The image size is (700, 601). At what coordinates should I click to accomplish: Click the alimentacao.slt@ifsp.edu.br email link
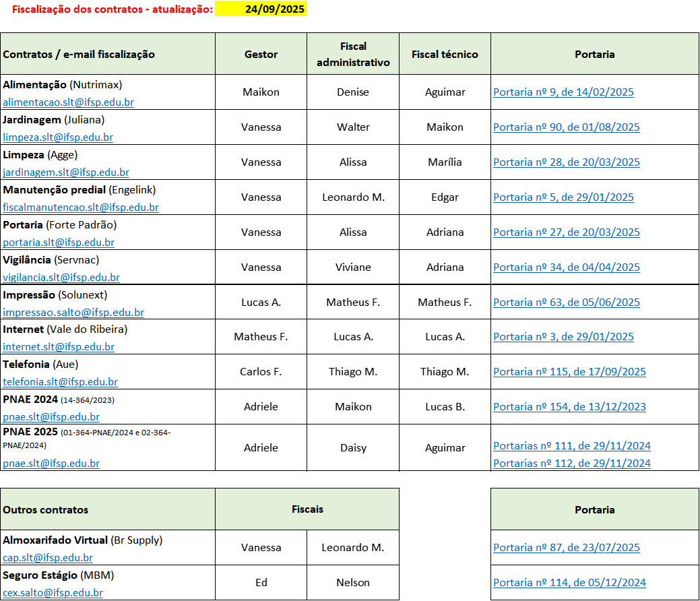point(68,102)
